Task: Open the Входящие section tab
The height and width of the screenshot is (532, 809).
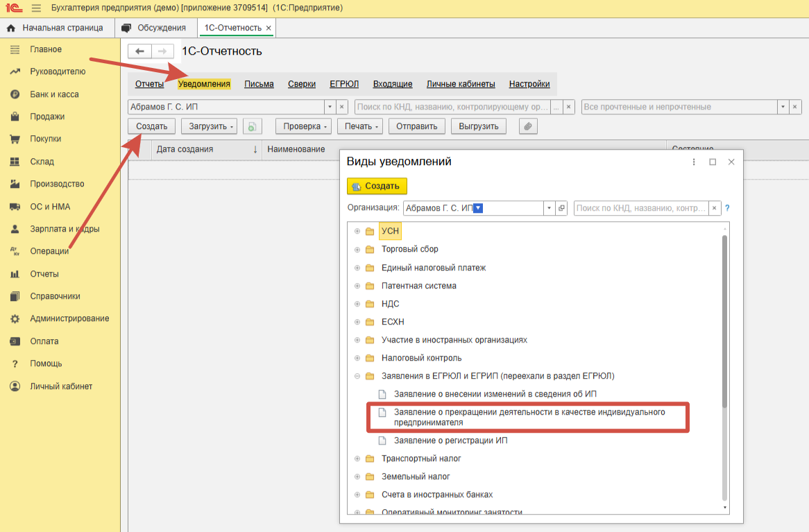Action: (393, 84)
